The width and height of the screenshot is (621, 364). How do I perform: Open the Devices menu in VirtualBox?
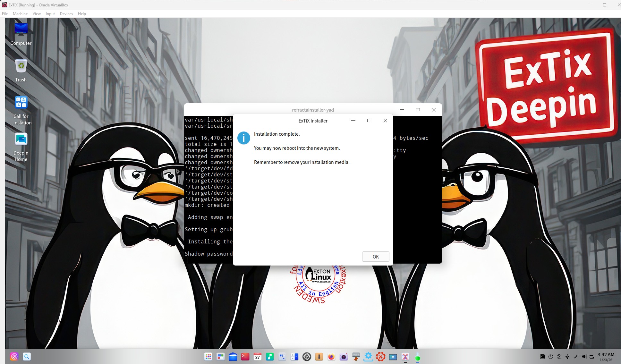pos(66,14)
